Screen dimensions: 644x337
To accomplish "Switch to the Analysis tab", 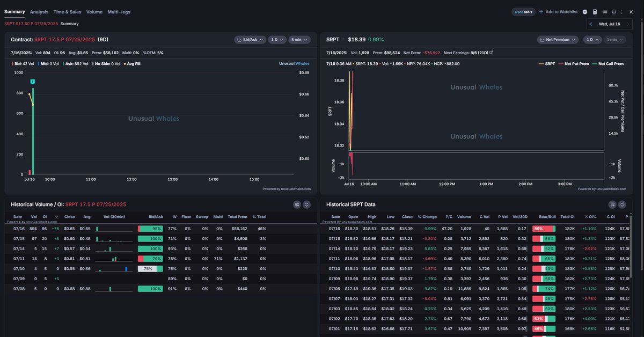I will point(39,12).
